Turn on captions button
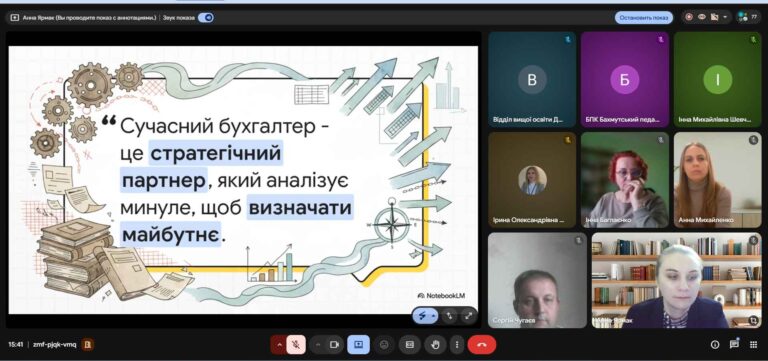The height and width of the screenshot is (361, 768). (x=410, y=345)
